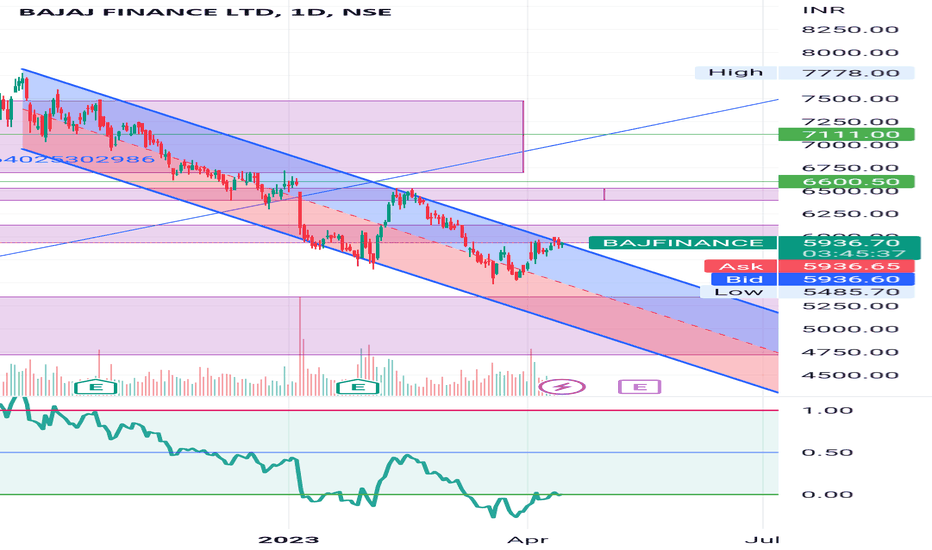Click the 8250.00 price axis value

(850, 30)
